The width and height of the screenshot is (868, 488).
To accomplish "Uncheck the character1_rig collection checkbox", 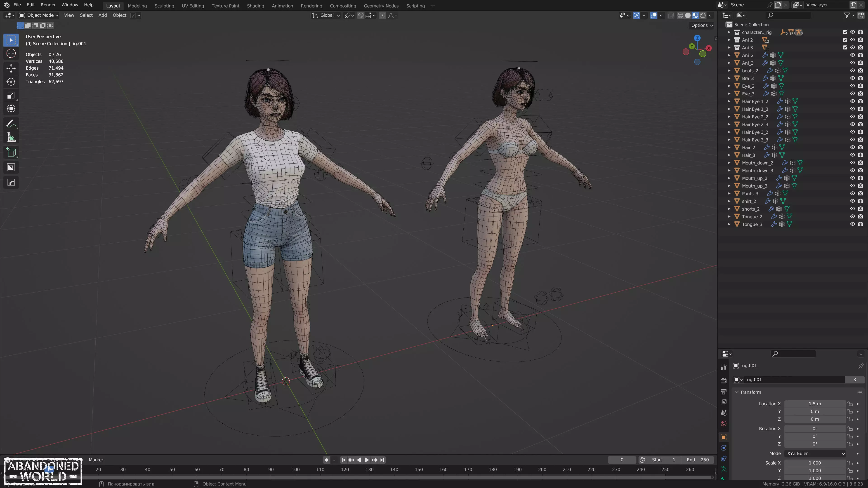I will 845,32.
